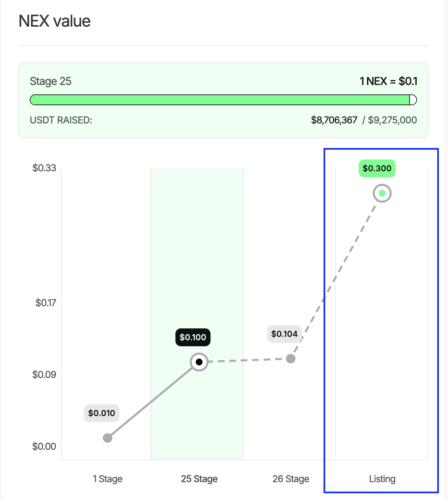Click the NEX value title

click(x=55, y=21)
